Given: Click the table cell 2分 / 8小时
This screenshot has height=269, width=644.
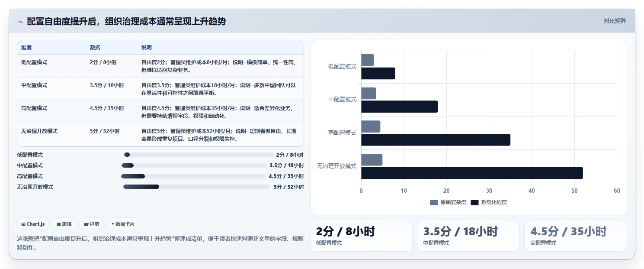Looking at the screenshot, I should point(103,62).
